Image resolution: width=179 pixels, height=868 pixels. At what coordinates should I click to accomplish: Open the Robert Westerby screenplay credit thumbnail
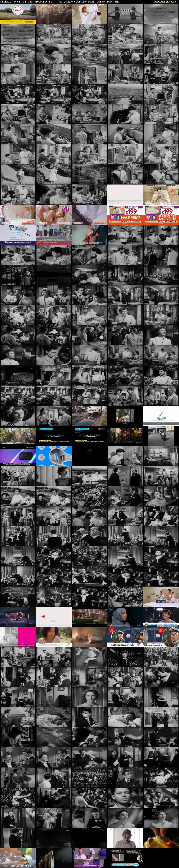click(161, 13)
